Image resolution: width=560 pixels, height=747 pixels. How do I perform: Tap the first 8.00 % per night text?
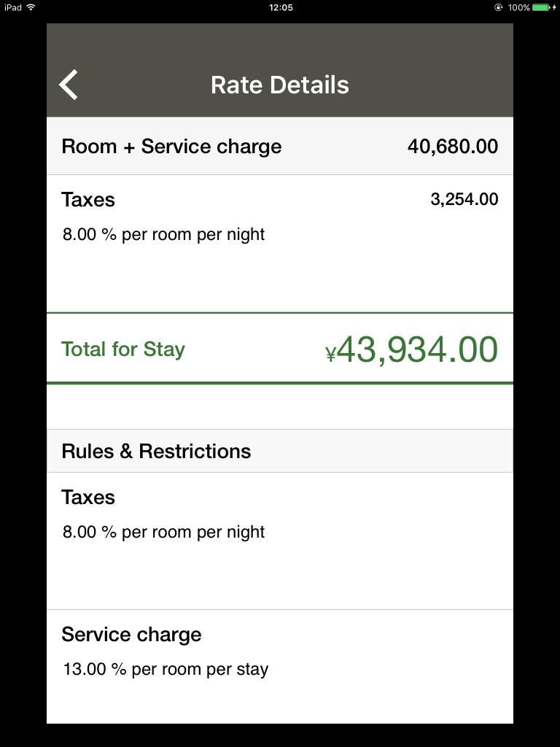click(x=163, y=234)
